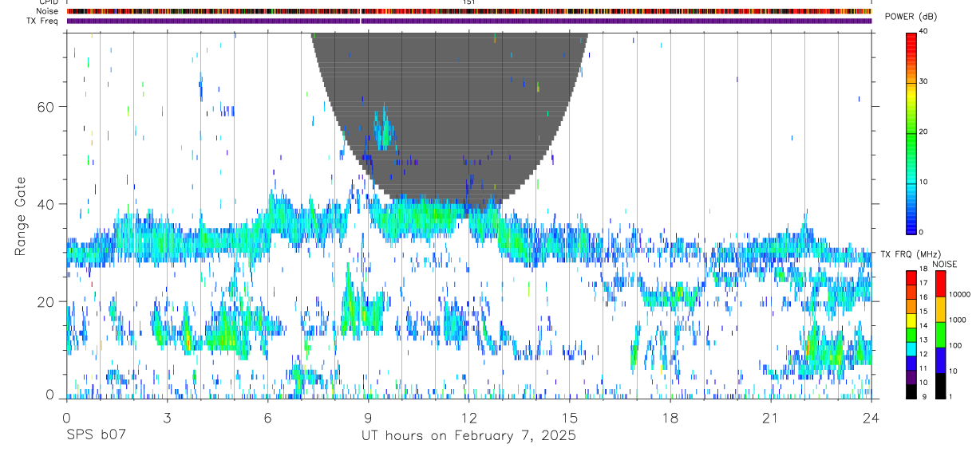Click the 12 tick on UT hours axis

[x=469, y=418]
